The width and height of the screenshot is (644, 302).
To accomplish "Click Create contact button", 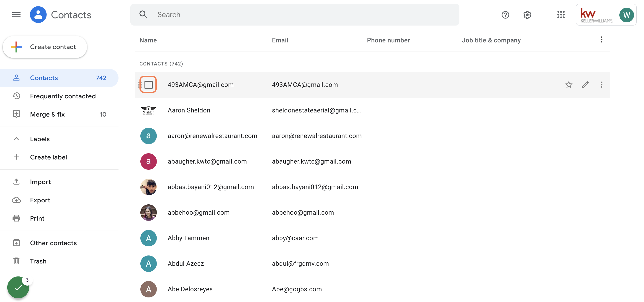I will click(x=45, y=47).
